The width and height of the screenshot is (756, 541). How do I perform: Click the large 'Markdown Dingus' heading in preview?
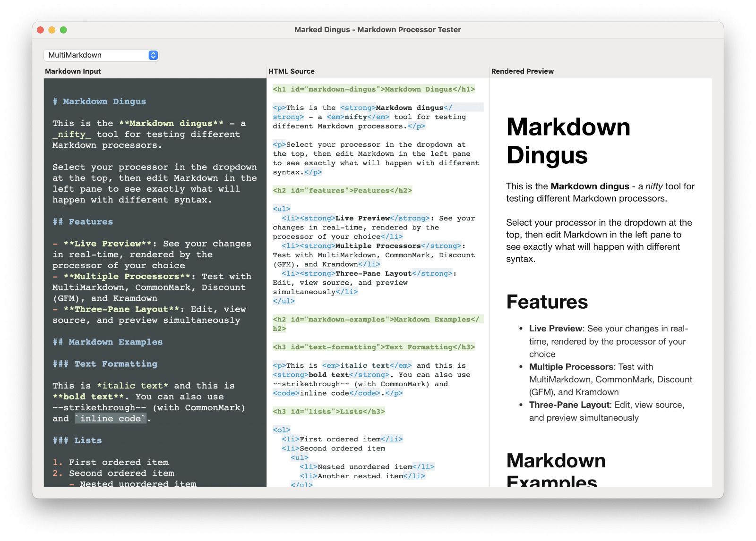coord(568,141)
